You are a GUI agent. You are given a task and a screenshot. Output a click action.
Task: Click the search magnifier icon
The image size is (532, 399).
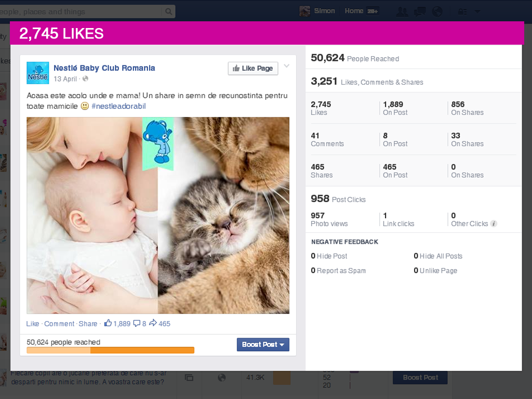tap(168, 11)
